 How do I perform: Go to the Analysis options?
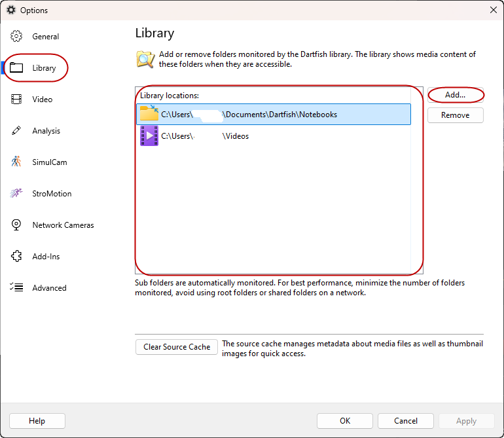tap(46, 131)
